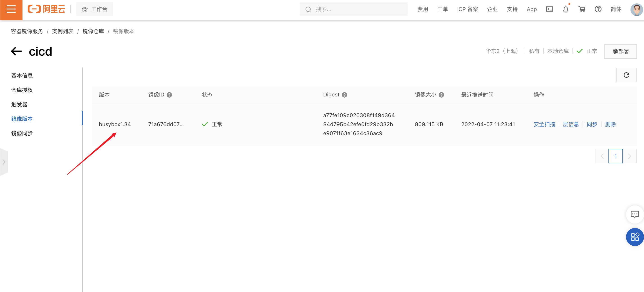Refresh the image version list
The height and width of the screenshot is (292, 644).
pyautogui.click(x=626, y=75)
